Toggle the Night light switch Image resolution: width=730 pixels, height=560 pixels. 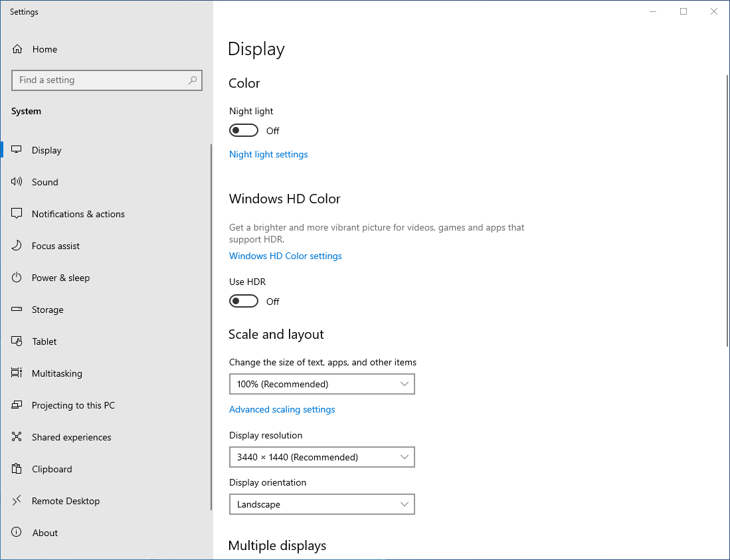pyautogui.click(x=244, y=130)
